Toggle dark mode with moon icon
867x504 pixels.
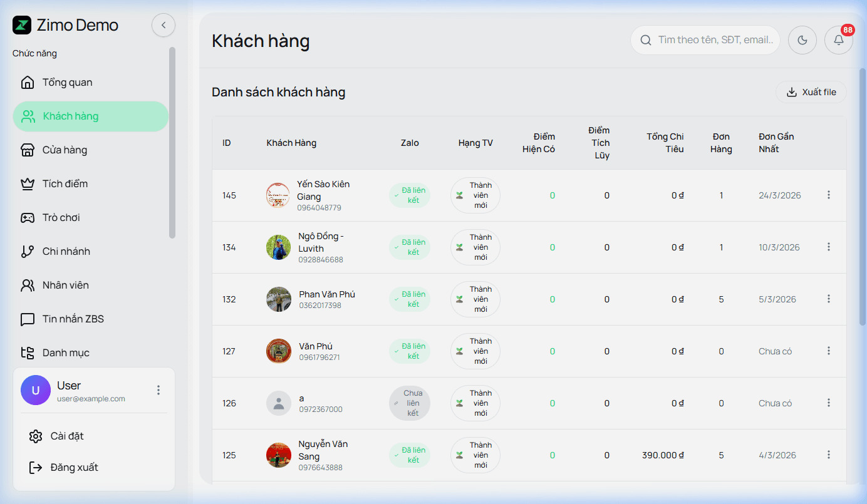[802, 40]
